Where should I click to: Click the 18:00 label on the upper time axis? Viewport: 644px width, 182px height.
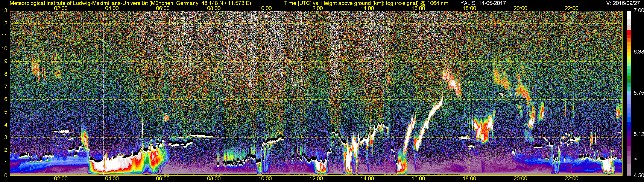(x=469, y=8)
